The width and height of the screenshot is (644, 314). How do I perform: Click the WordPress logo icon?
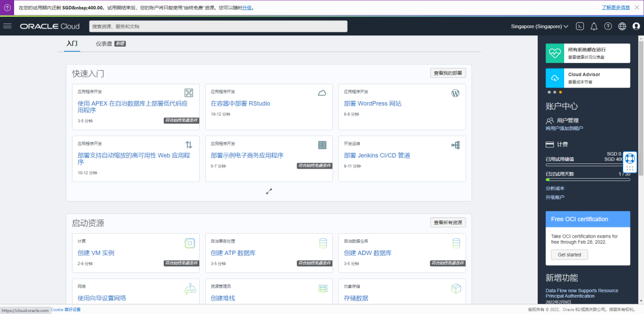point(455,93)
